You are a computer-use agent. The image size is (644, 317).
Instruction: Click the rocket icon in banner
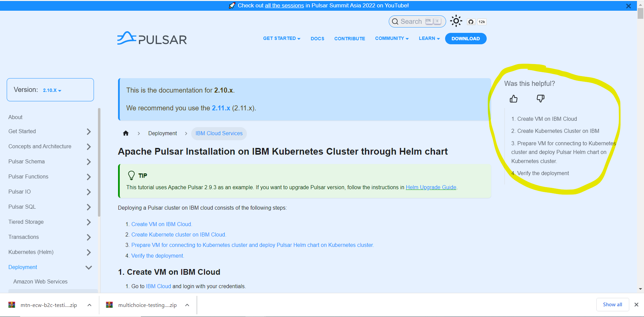232,5
